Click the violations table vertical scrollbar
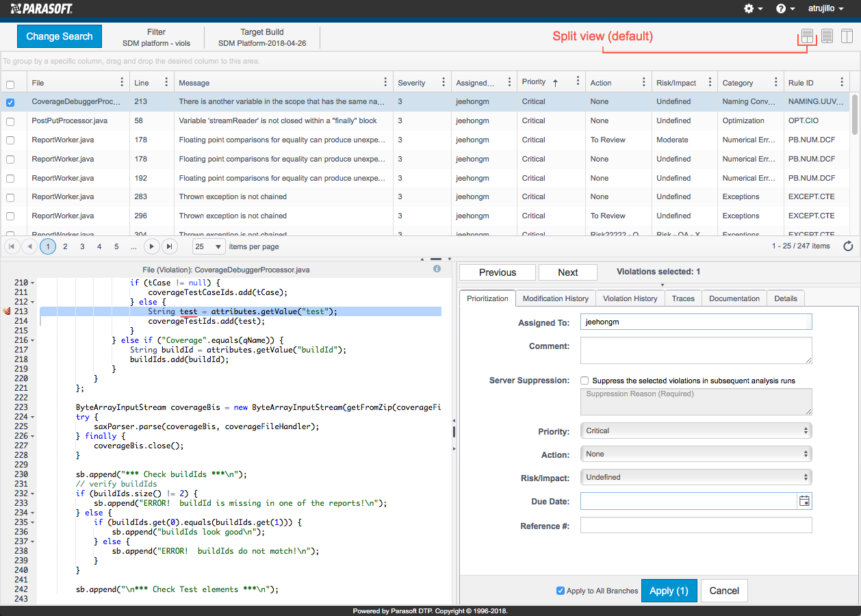The width and height of the screenshot is (861, 616). [x=855, y=114]
